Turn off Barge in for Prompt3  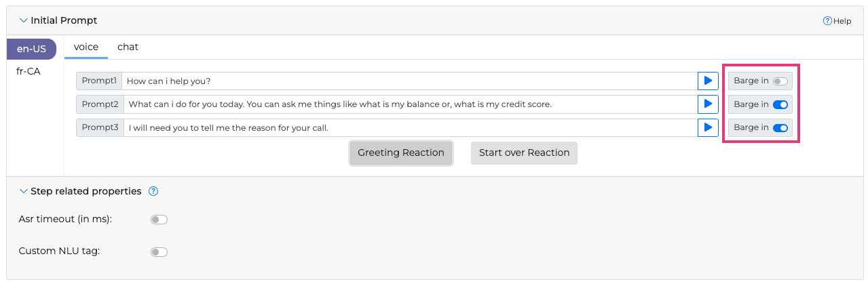(780, 127)
